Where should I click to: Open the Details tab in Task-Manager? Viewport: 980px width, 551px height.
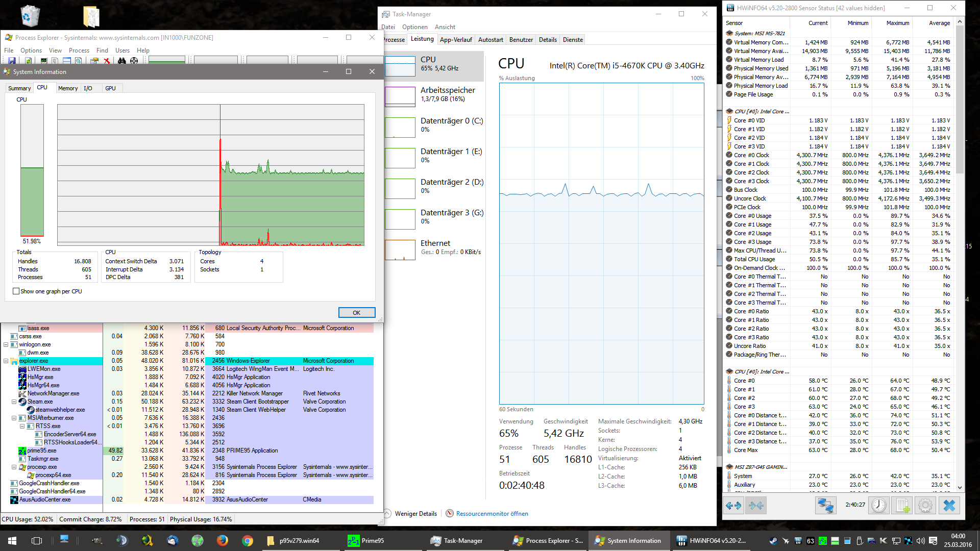pos(547,40)
